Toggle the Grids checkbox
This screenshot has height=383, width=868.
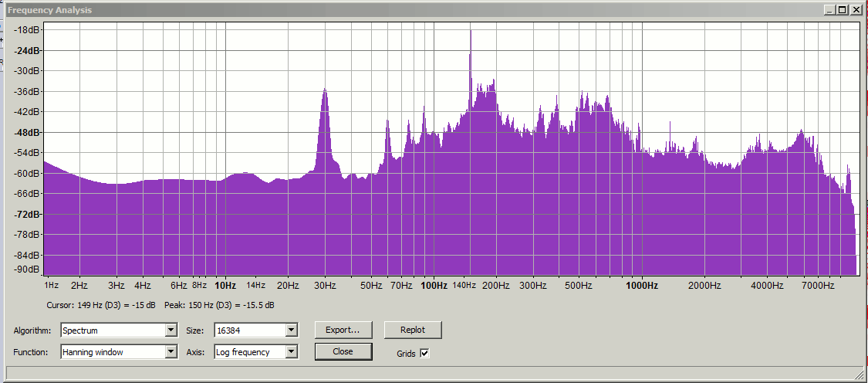[x=424, y=353]
